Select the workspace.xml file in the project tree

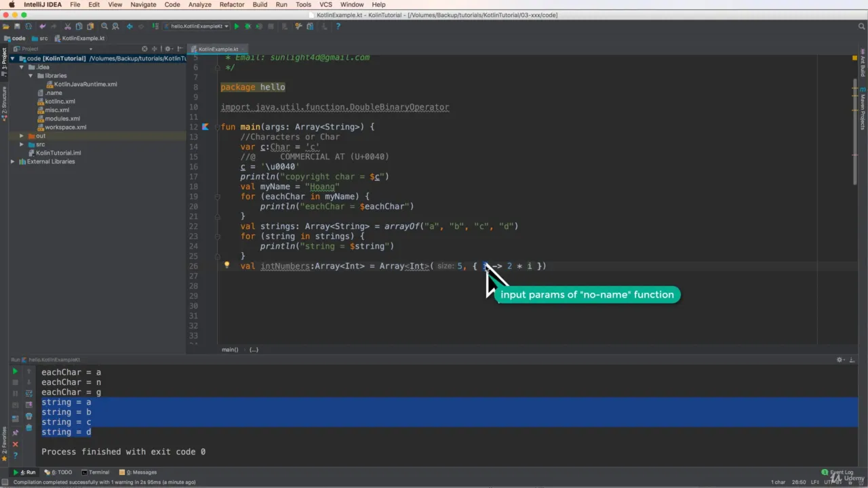pos(65,127)
